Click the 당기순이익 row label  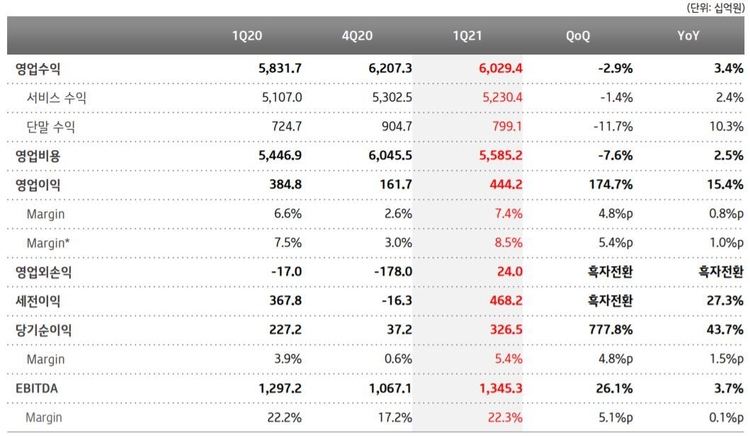[x=44, y=329]
